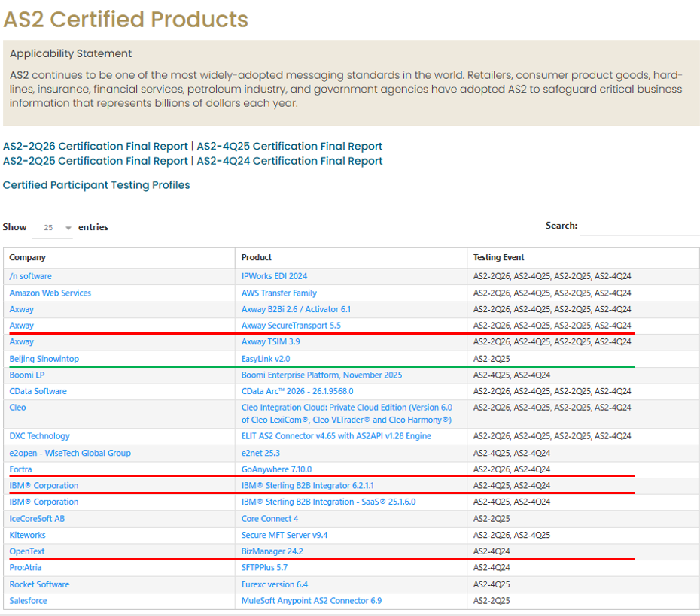Open IBM Sterling B2B Integration - SaaS 25.1.6.0
The height and width of the screenshot is (616, 700).
(x=329, y=502)
